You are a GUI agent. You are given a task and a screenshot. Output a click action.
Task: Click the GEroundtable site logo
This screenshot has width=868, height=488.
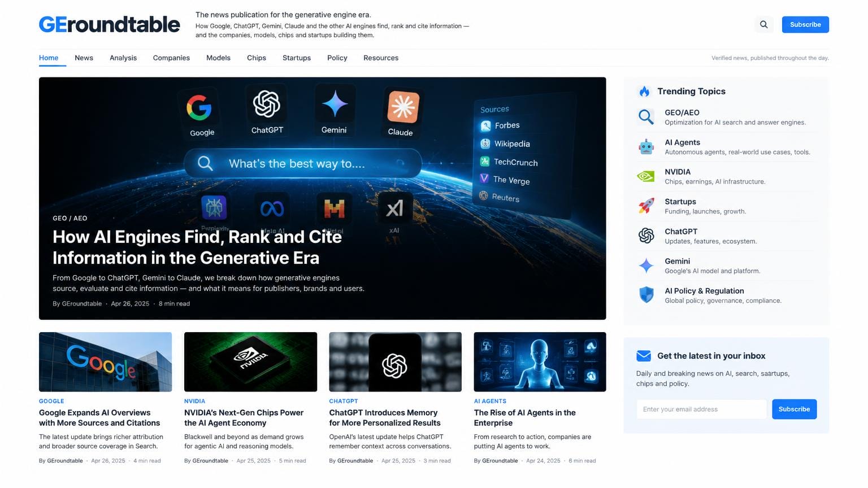[110, 24]
